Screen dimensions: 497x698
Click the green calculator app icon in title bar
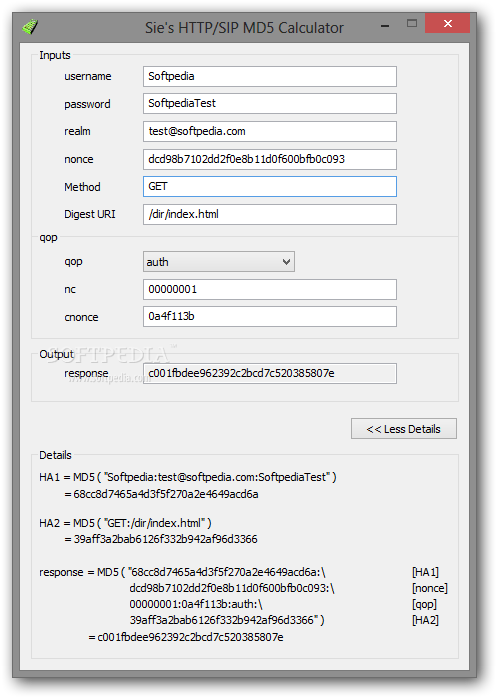[30, 27]
